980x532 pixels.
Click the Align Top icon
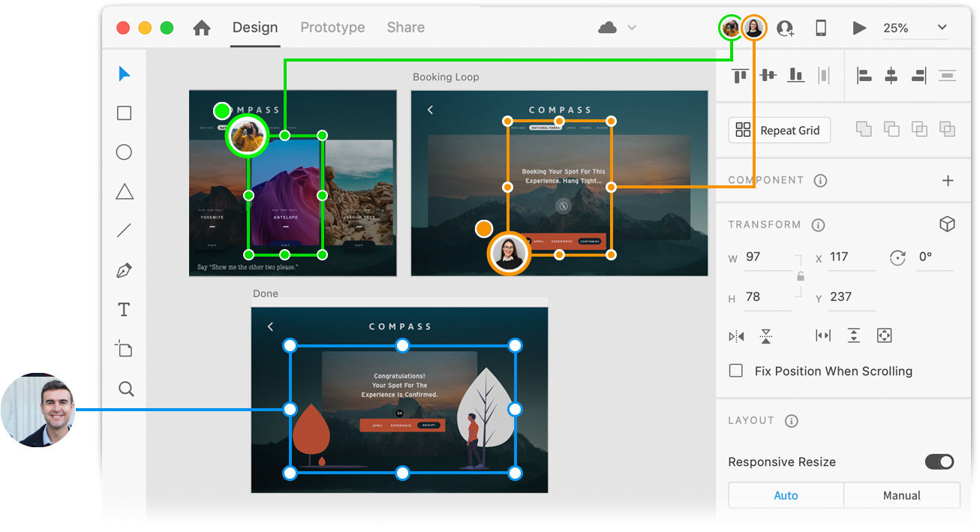point(739,75)
